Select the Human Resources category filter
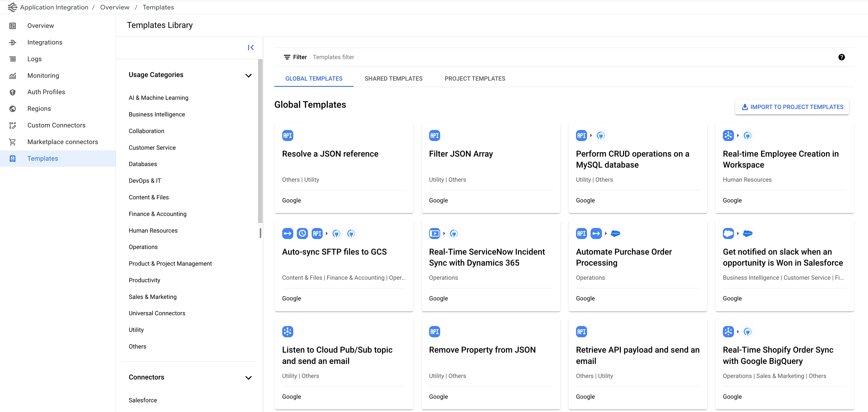 tap(153, 230)
